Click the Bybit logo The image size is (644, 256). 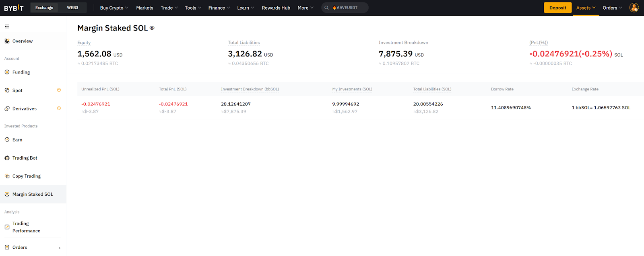pos(14,8)
